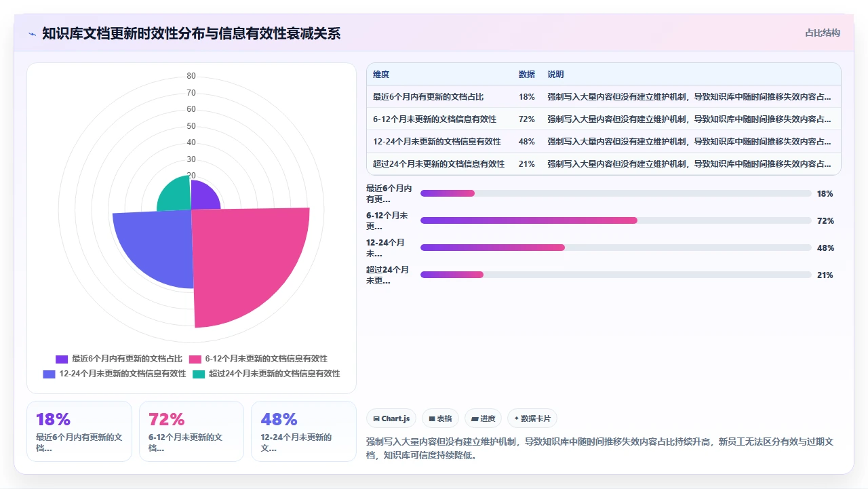
Task: Click the 72% progress bar
Action: point(616,220)
